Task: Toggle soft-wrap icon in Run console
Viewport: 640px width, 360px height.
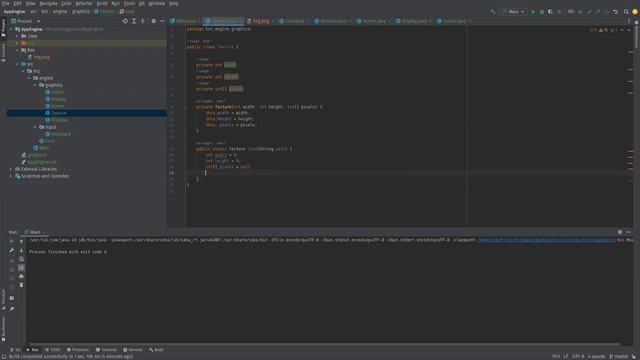Action: pos(21,259)
